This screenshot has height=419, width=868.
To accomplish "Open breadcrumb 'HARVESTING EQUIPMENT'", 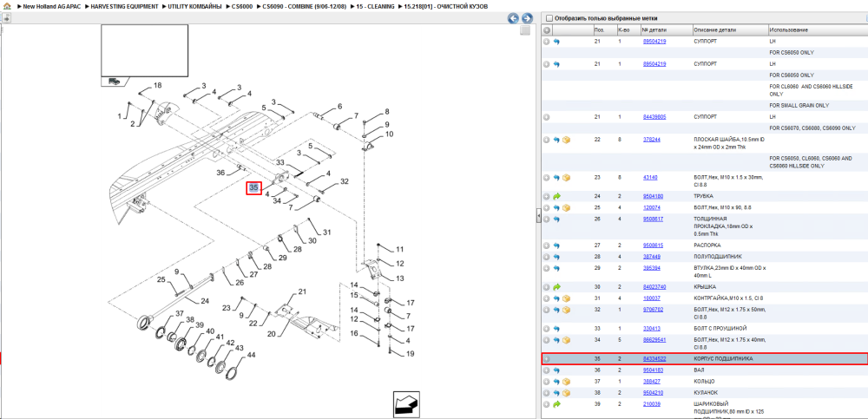I will click(x=124, y=6).
